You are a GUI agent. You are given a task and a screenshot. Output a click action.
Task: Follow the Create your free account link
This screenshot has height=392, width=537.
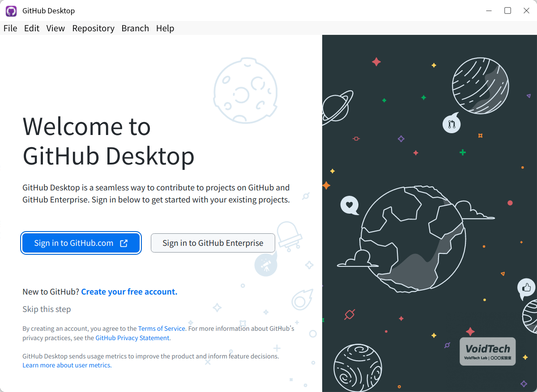(129, 292)
